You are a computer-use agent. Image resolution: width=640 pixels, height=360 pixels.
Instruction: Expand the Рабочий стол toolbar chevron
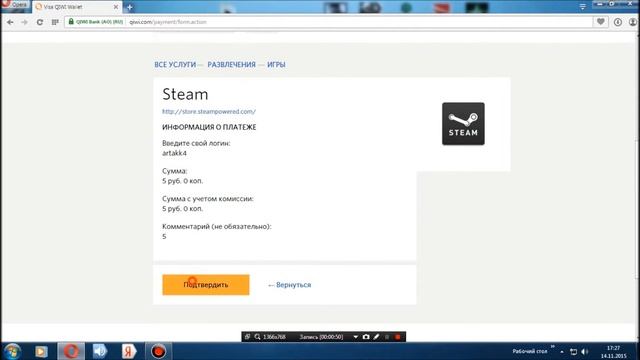pyautogui.click(x=552, y=347)
